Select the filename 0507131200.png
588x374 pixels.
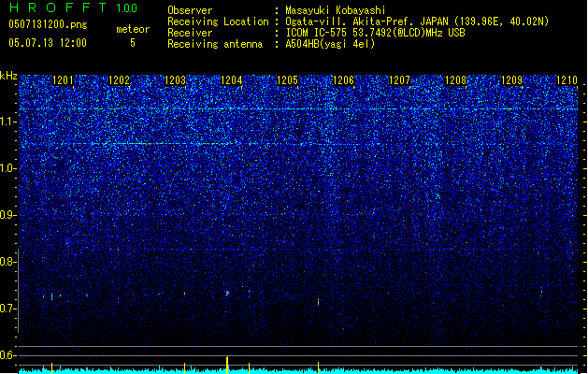48,25
